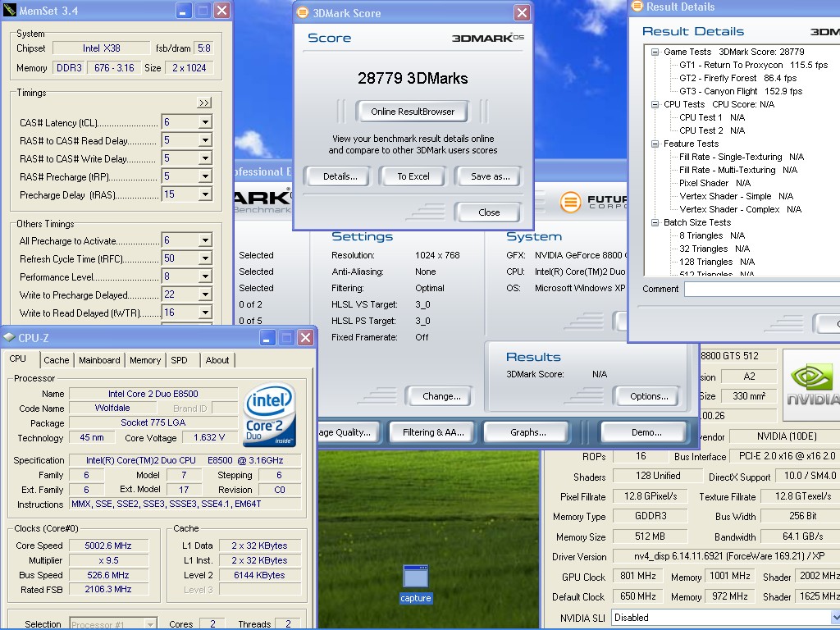Viewport: 840px width, 630px height.
Task: Click the Filtering & AA... button
Action: 433,432
